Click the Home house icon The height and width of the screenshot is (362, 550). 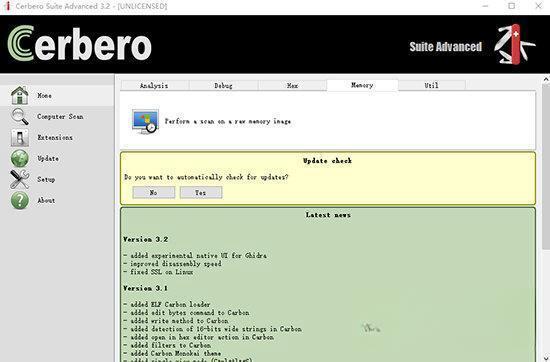(x=20, y=95)
